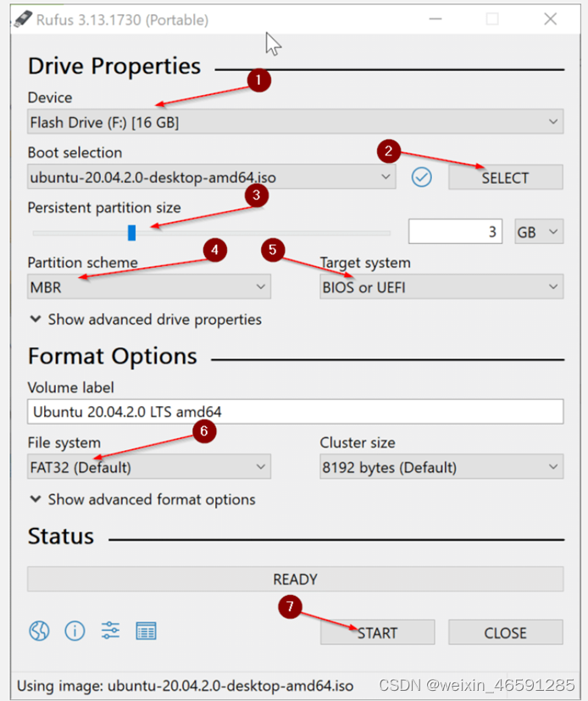This screenshot has height=701, width=588.
Task: Open the File system FAT32 dropdown
Action: pyautogui.click(x=149, y=467)
